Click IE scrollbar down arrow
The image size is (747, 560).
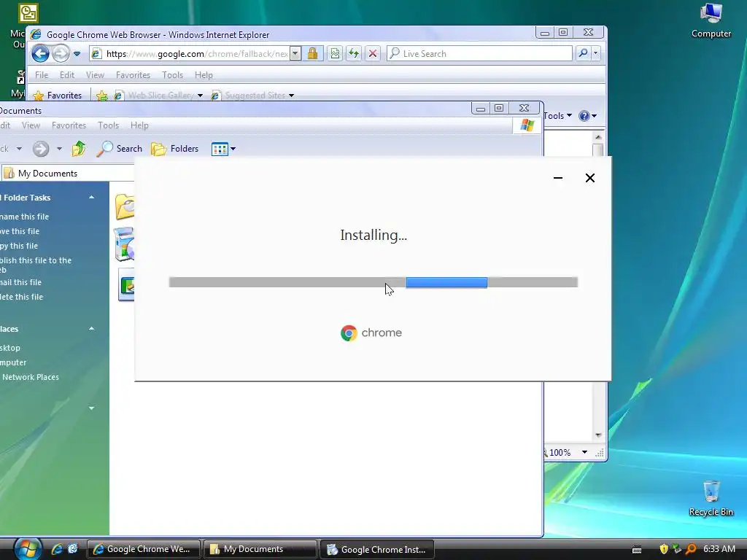tap(598, 435)
